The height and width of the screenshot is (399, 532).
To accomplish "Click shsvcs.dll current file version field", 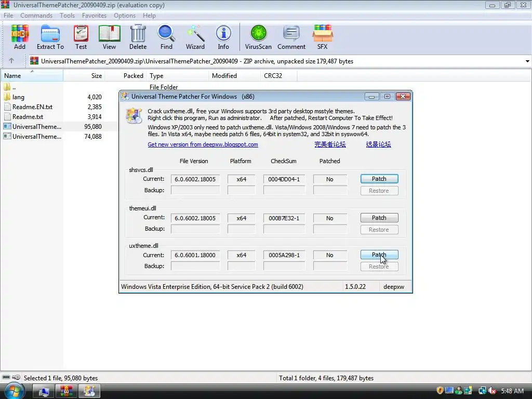I will (195, 179).
